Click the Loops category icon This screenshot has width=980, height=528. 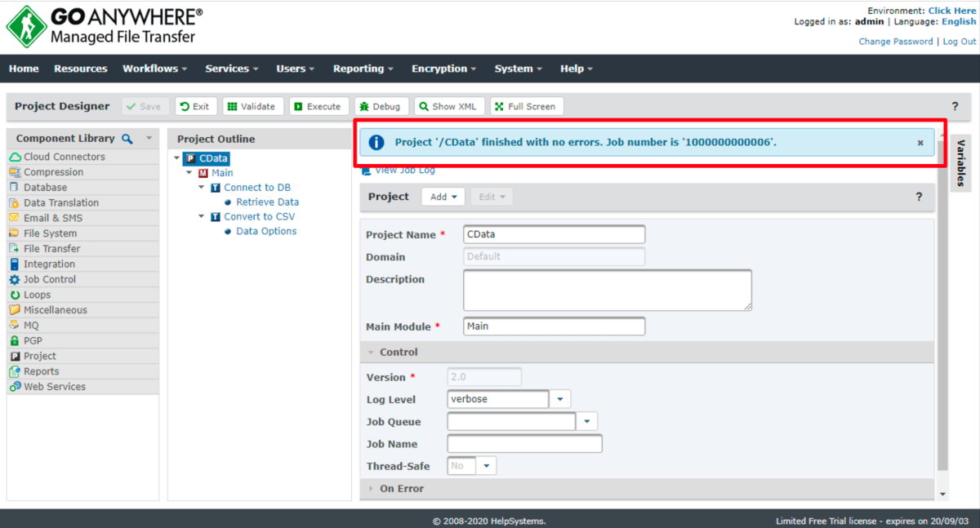(x=15, y=295)
